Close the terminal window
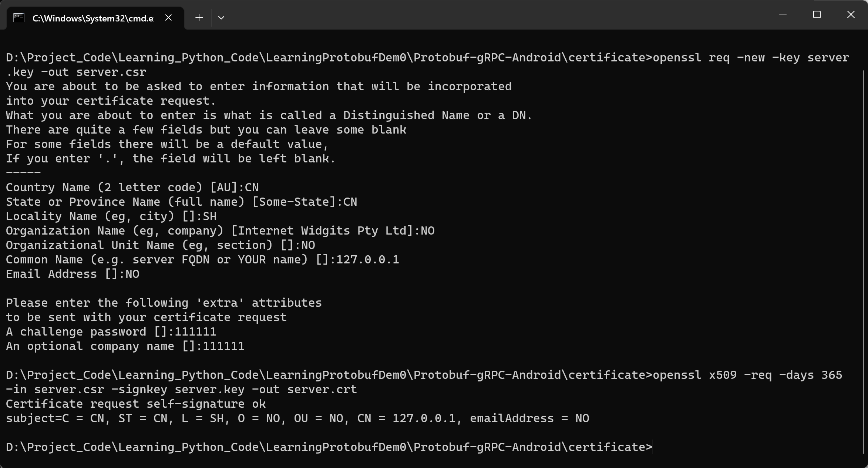 [851, 15]
